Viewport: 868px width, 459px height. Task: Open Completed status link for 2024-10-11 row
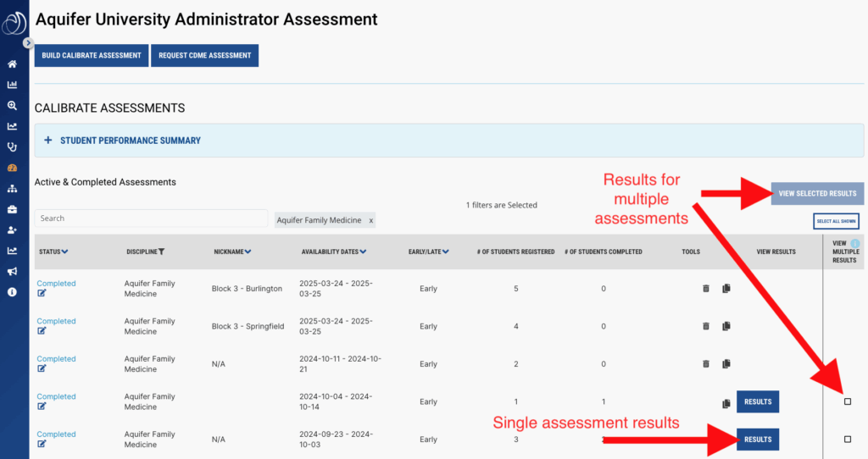56,358
